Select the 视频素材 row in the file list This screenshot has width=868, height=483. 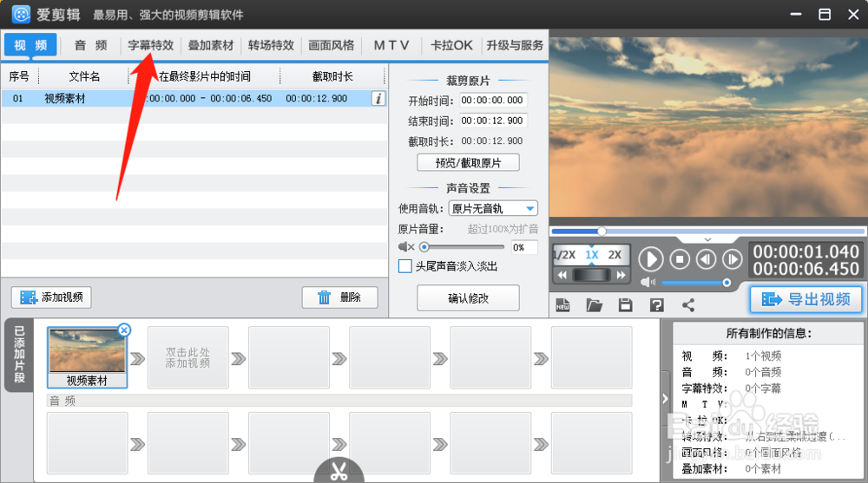pos(194,99)
